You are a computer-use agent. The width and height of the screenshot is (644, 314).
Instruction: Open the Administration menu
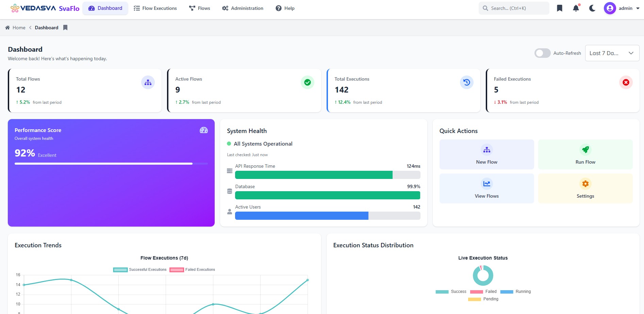coord(243,8)
